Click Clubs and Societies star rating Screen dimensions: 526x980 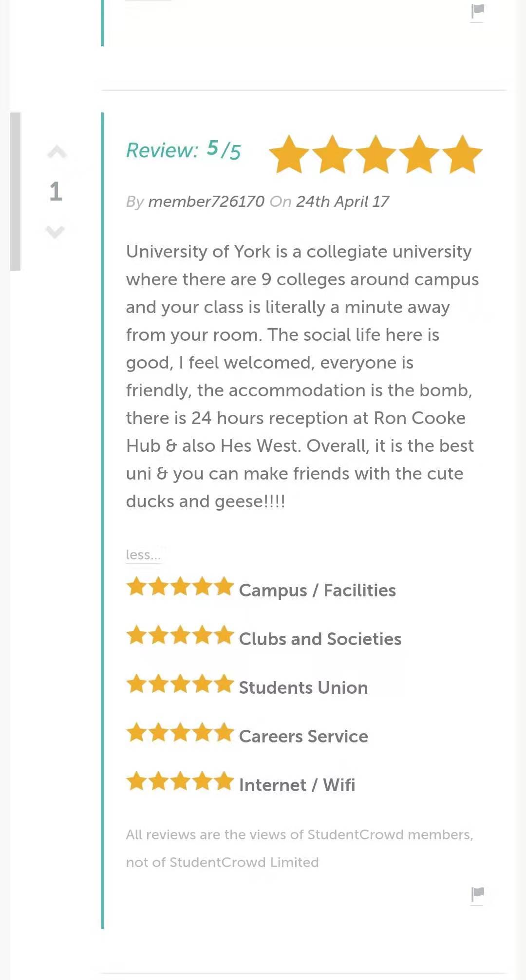(180, 635)
